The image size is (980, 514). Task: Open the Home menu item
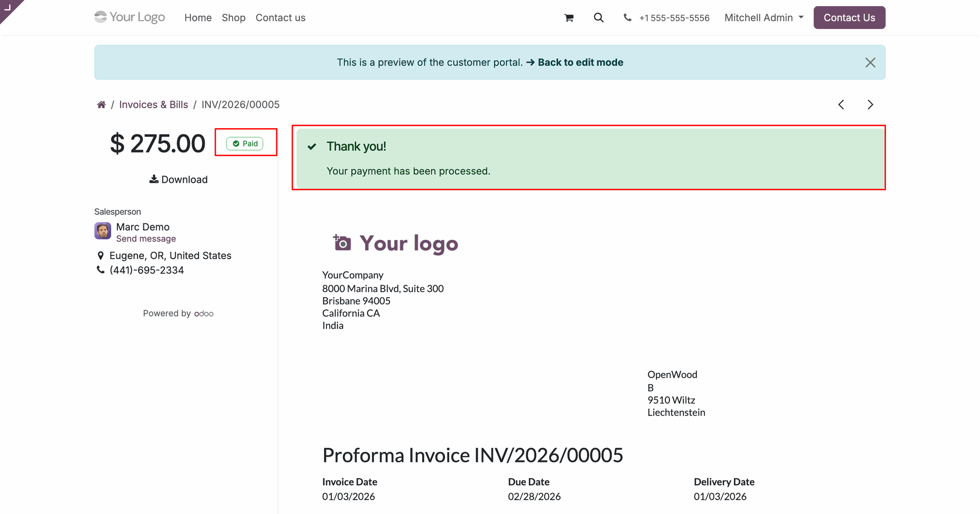pos(198,18)
